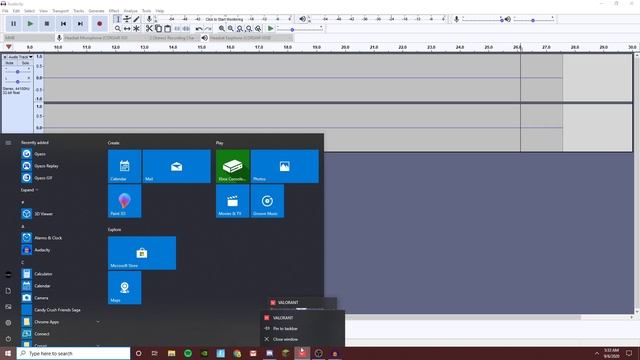Select the Envelope tool
Viewport: 640px width, 360px height.
[127, 19]
